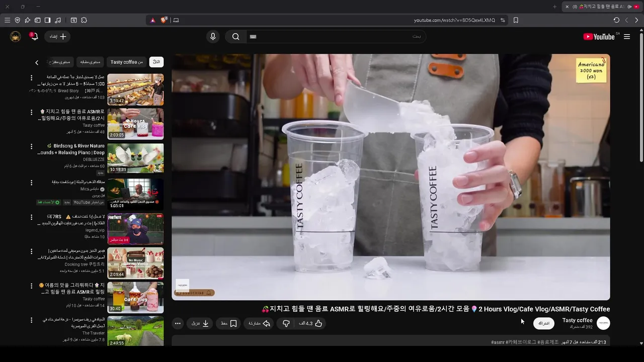The width and height of the screenshot is (644, 362).
Task: Save the video with the Save button
Action: pos(229,323)
